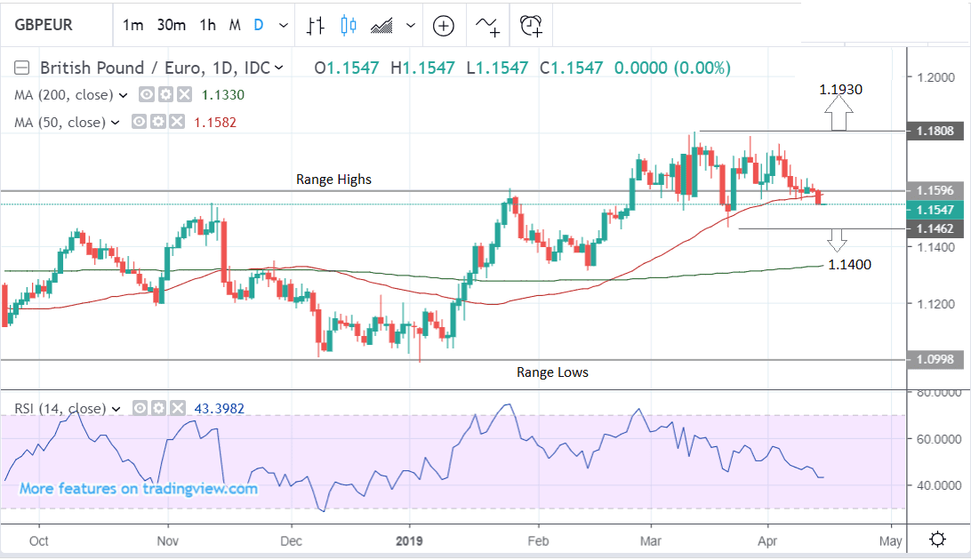Remove the MA 50 indicator
971x560 pixels.
[177, 122]
